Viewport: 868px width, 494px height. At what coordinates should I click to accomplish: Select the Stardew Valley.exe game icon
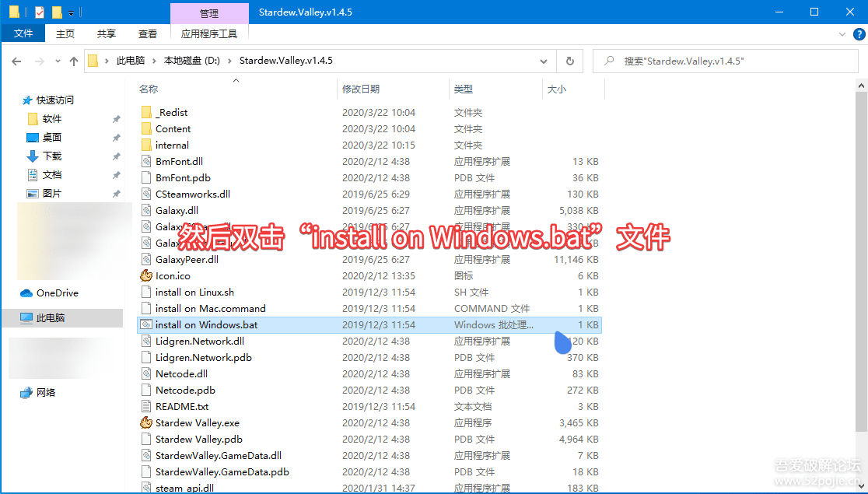point(146,422)
